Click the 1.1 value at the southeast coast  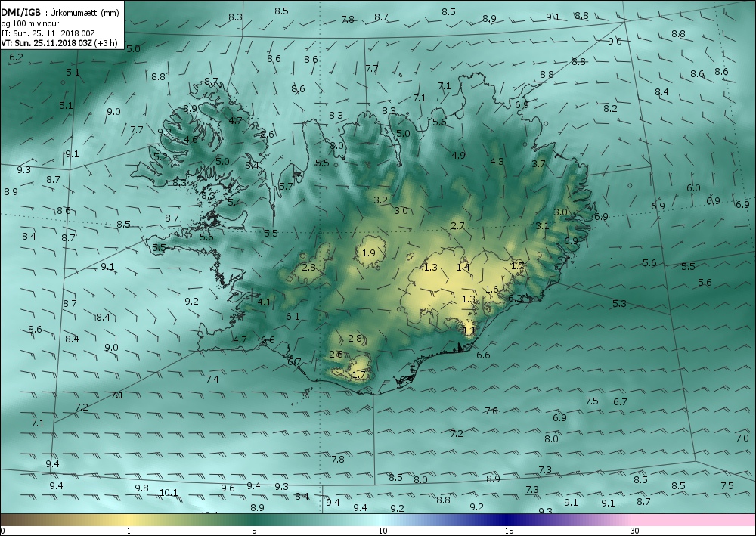(x=469, y=330)
